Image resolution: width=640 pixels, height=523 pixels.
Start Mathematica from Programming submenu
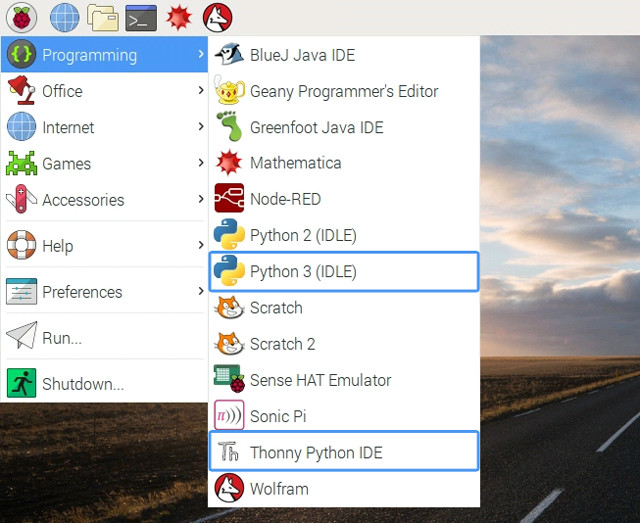click(344, 163)
